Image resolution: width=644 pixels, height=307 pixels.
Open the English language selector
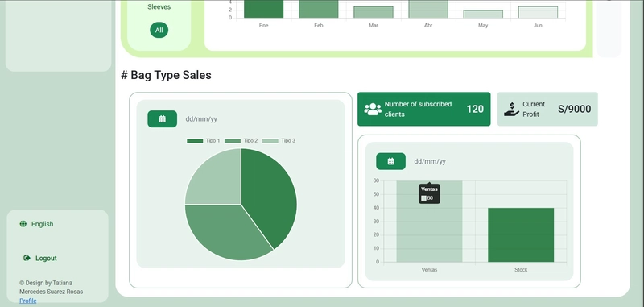(36, 224)
